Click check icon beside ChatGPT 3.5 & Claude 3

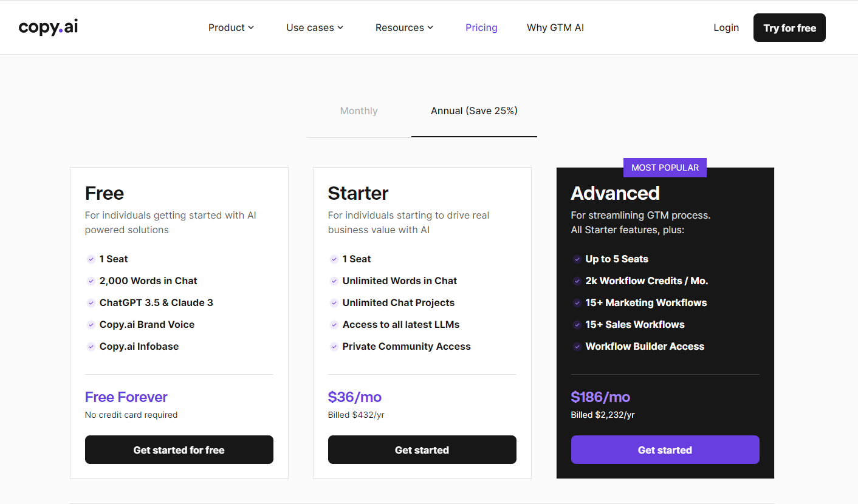pos(91,303)
